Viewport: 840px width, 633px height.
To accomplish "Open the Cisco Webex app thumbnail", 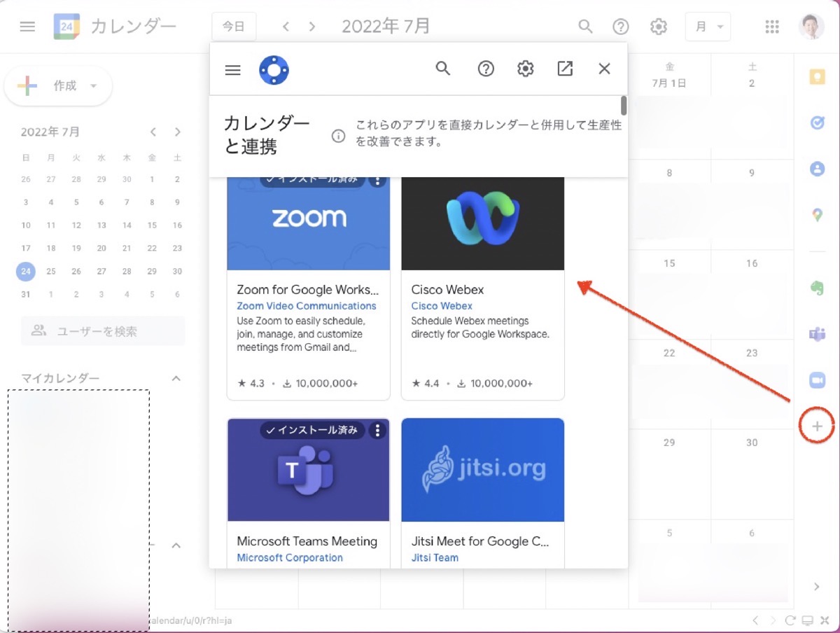I will (482, 223).
